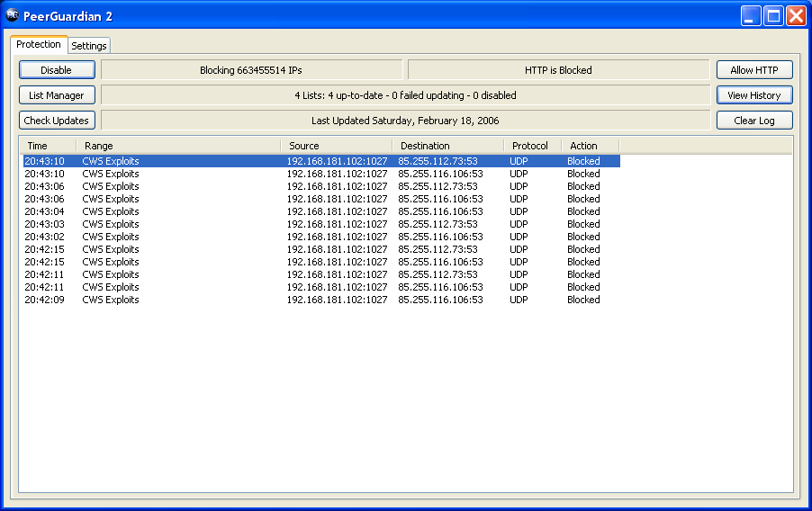The image size is (812, 511).
Task: Click source 192.168.181.102:1027 in highlighted row
Action: tap(337, 161)
